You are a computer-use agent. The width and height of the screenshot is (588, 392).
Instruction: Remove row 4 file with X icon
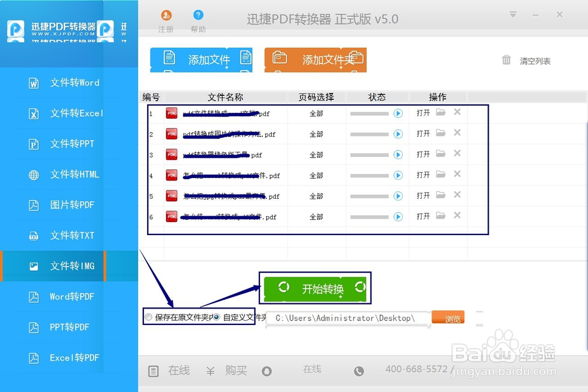[457, 173]
